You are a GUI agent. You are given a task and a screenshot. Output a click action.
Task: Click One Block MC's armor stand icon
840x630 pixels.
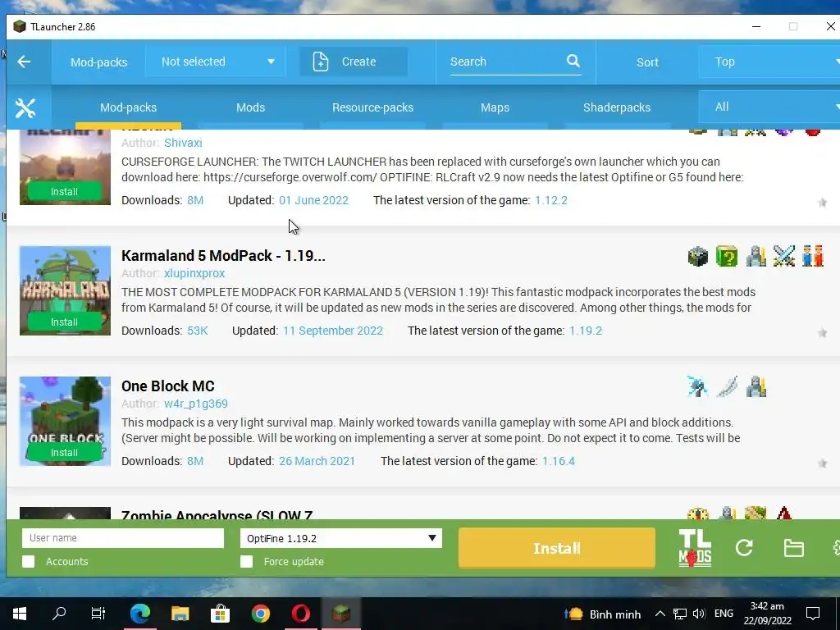click(756, 387)
